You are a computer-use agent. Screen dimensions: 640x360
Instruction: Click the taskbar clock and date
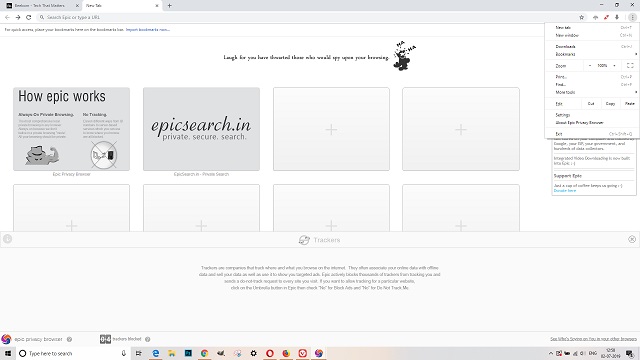pyautogui.click(x=611, y=353)
